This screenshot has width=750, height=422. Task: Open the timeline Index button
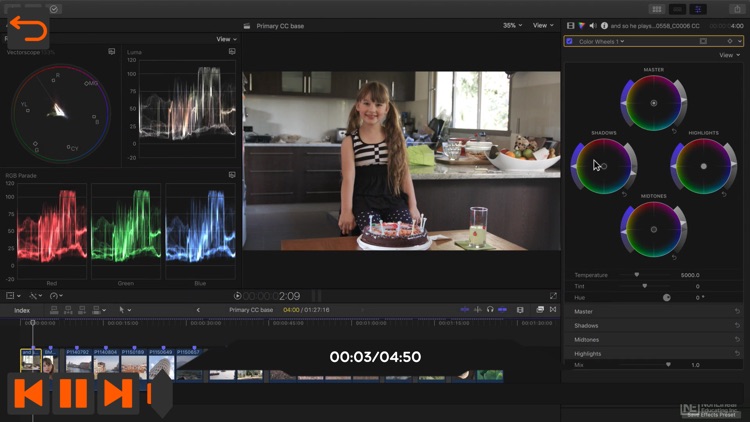pyautogui.click(x=22, y=311)
